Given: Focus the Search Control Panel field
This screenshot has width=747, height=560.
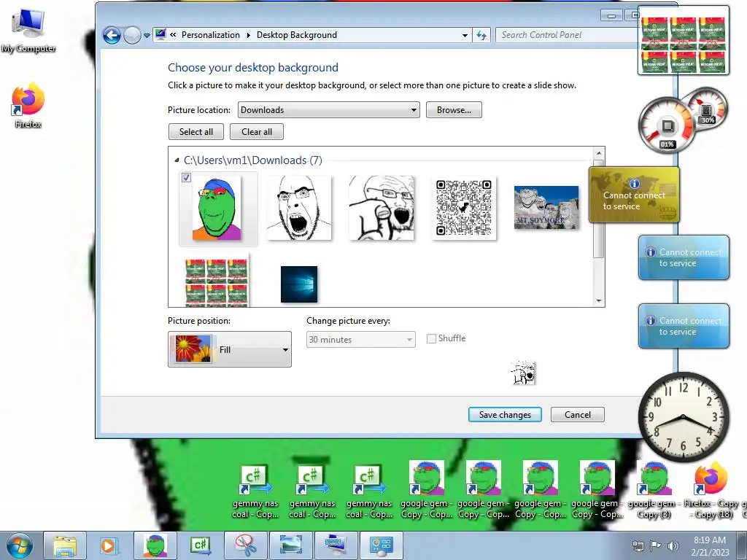Looking at the screenshot, I should point(567,35).
